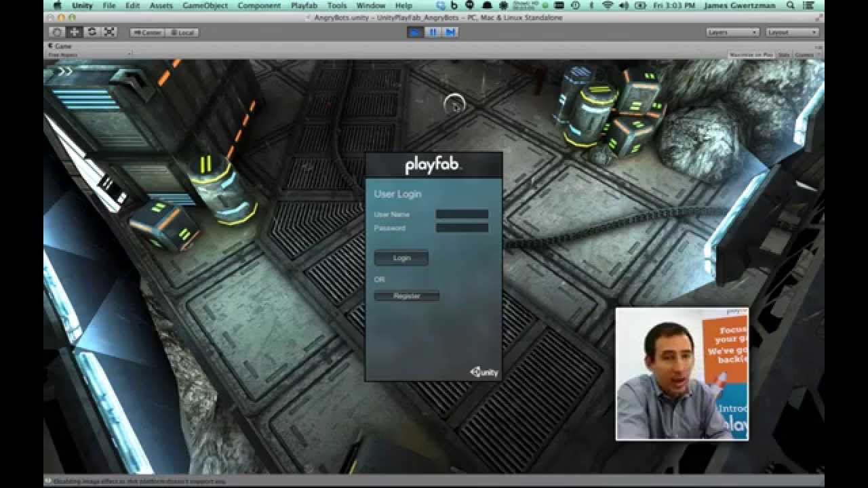Screen dimensions: 868x488
Task: Click the Login button
Action: tap(401, 258)
